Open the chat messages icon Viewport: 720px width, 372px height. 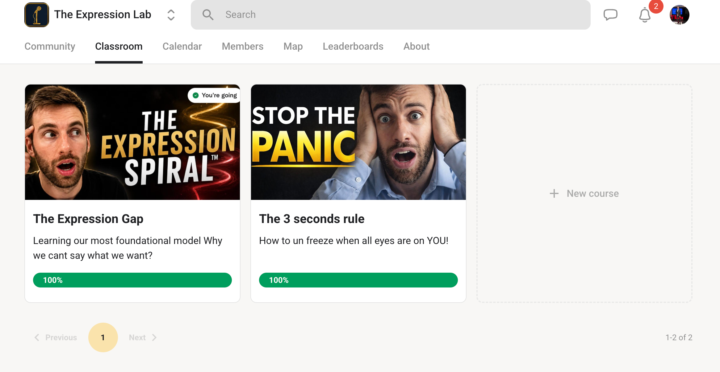[610, 15]
